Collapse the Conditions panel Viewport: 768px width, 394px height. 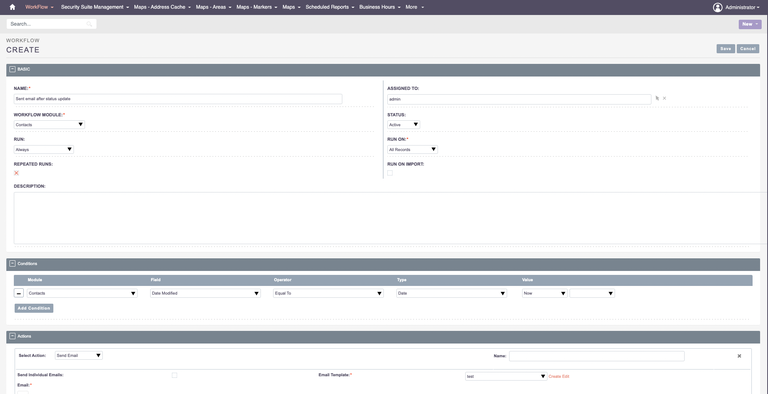pos(13,264)
